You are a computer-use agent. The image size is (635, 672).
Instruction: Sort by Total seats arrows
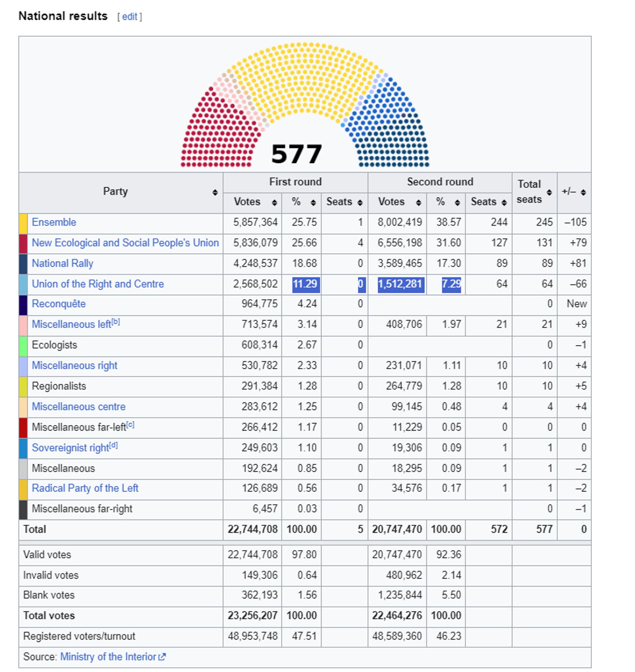click(x=549, y=193)
